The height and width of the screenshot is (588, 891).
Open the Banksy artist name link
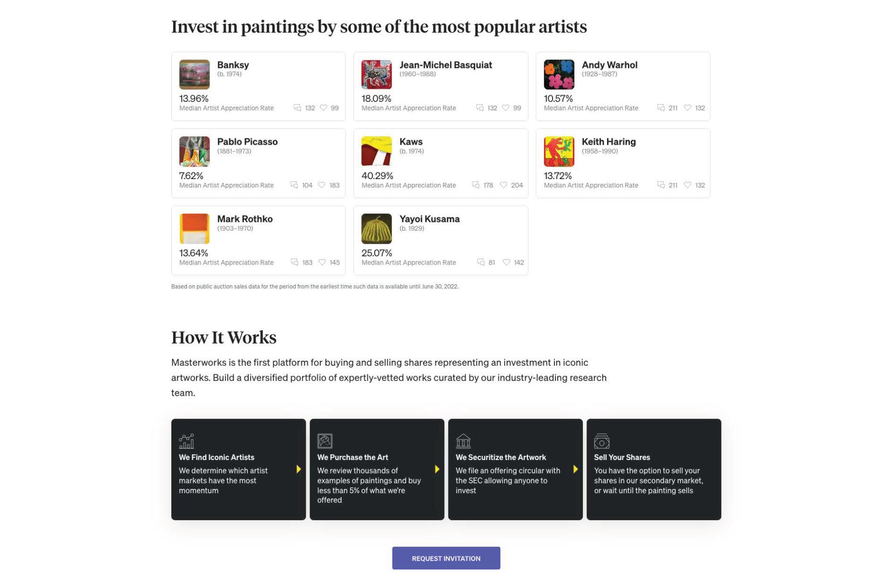(233, 65)
